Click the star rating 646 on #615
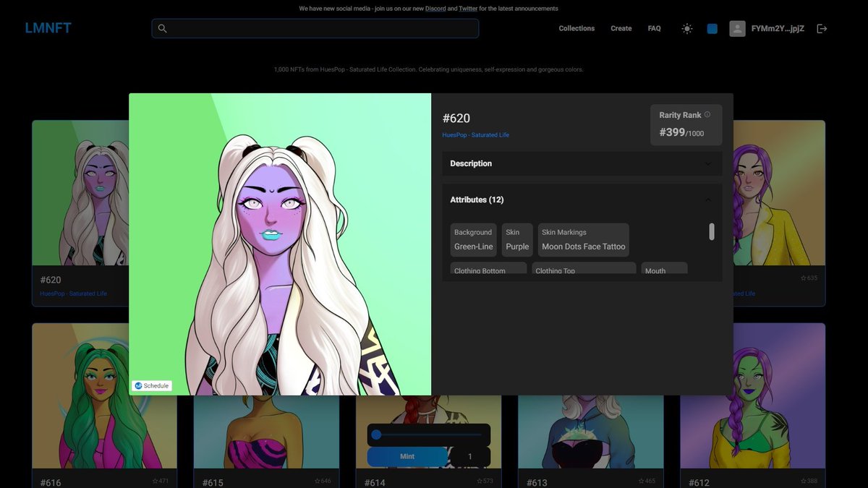 323,481
